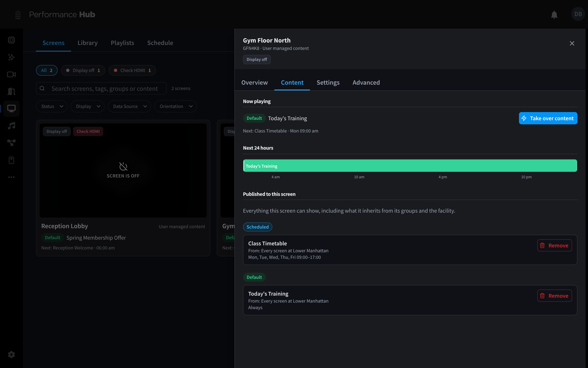Open the remote device icon in sidebar
Screen dimensions: 588x368
pos(11,160)
